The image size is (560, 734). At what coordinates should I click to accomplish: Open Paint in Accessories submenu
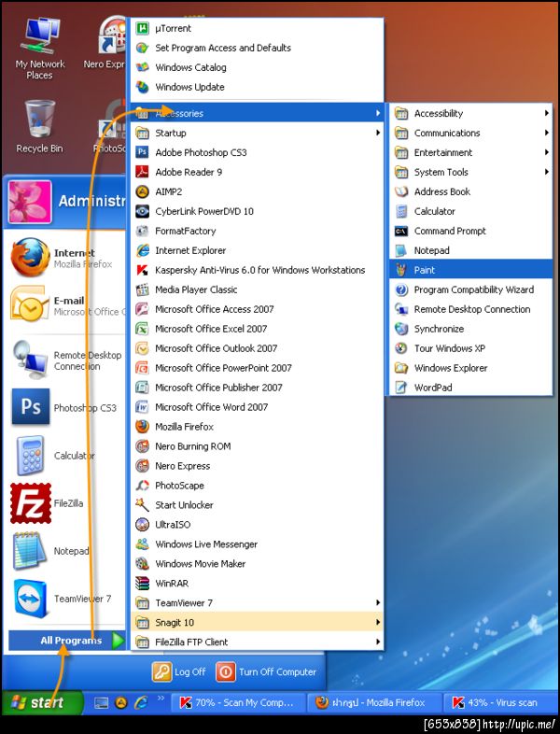point(470,270)
